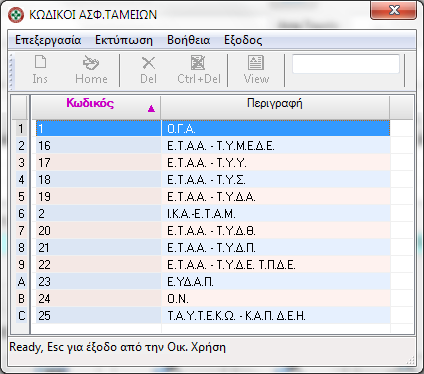This screenshot has width=424, height=374.
Task: Click the application logo in title bar
Action: click(16, 15)
